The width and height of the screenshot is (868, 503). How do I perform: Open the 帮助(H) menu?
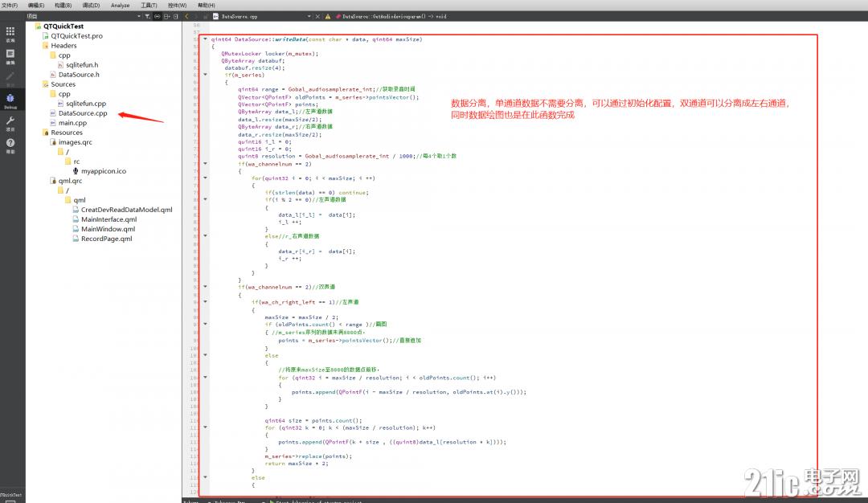click(x=207, y=5)
